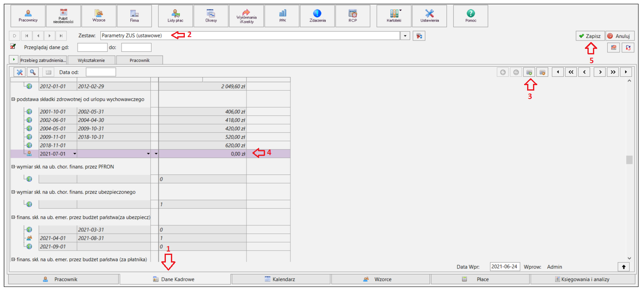
Task: Expand the Zestaw dropdown arrow
Action: [x=405, y=36]
